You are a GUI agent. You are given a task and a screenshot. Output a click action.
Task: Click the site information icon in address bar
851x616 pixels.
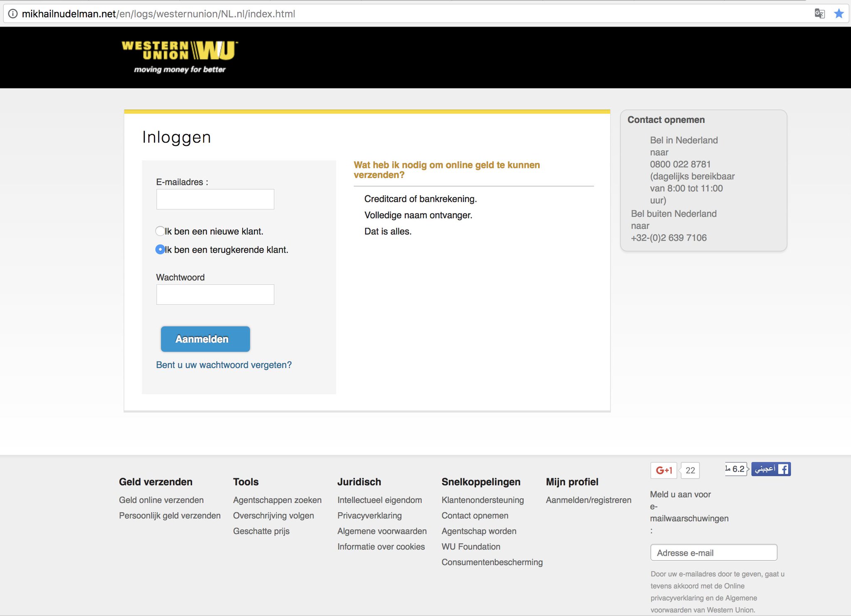pos(13,14)
